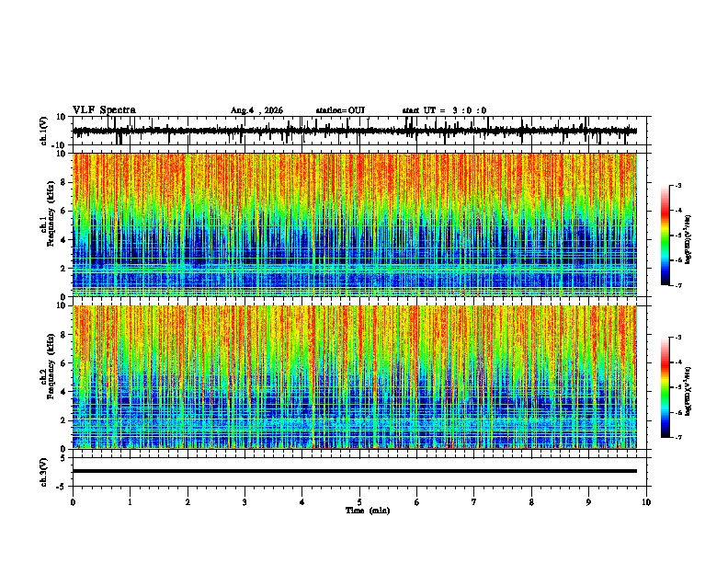Click the "-7" tick on ch.2 colorbar
Viewport: 728px width, 563px height.
[x=677, y=437]
